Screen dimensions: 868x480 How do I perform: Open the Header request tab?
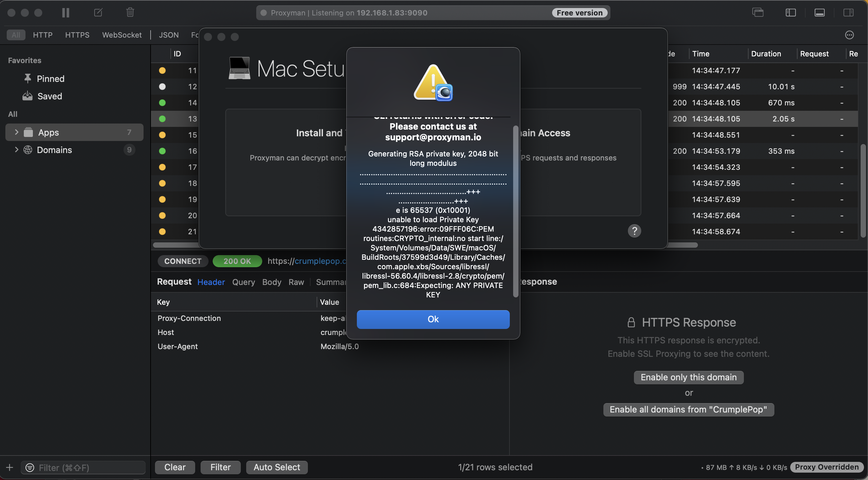point(211,282)
